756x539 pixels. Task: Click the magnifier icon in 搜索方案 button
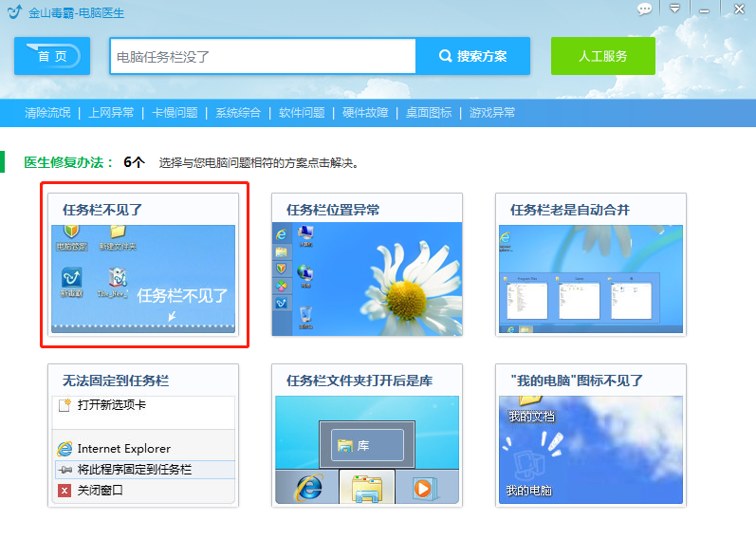pos(446,56)
